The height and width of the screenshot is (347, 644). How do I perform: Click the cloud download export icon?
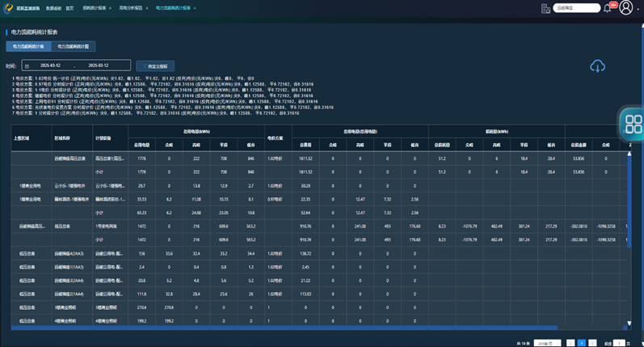[x=598, y=66]
